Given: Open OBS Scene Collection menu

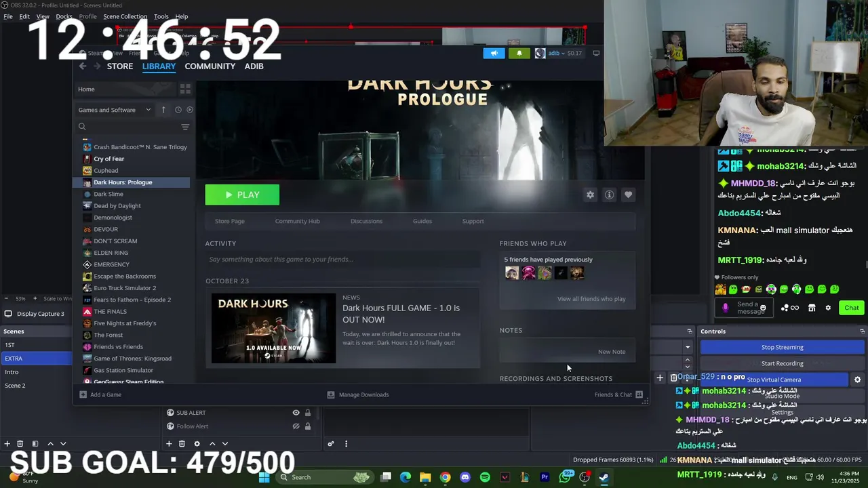Looking at the screenshot, I should point(125,16).
